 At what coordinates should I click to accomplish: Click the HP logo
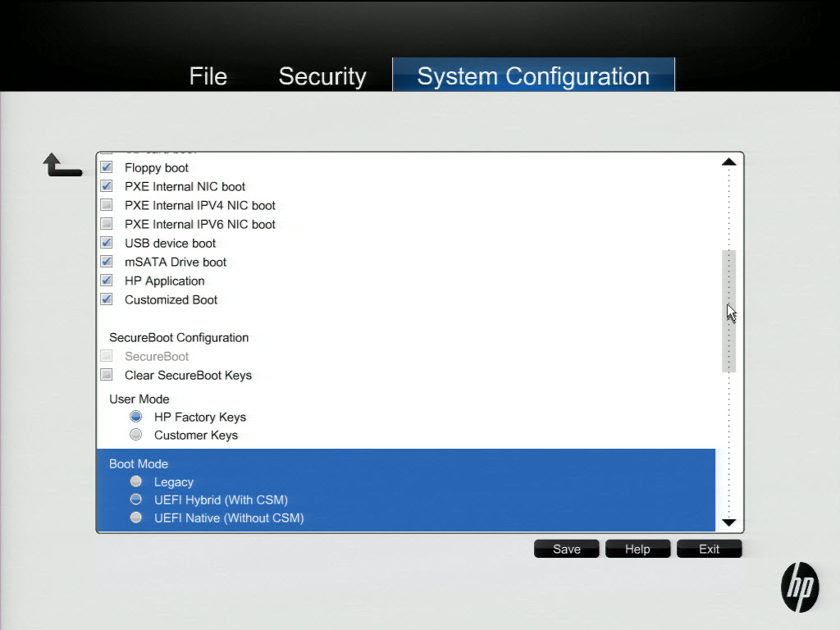[799, 587]
